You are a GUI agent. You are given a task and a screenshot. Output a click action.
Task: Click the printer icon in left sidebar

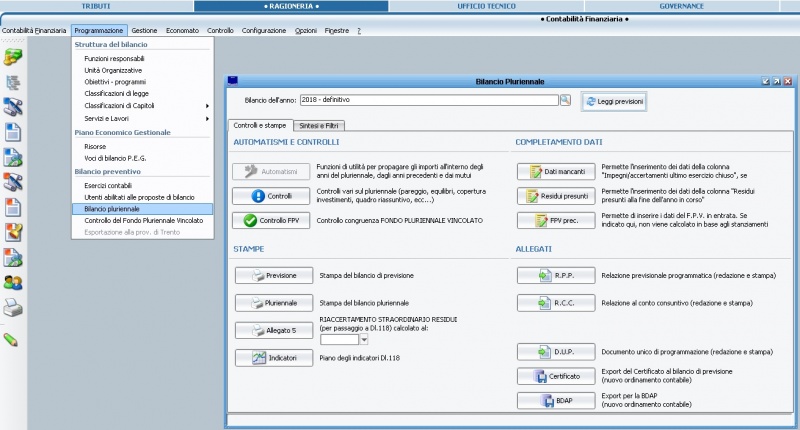[x=13, y=309]
